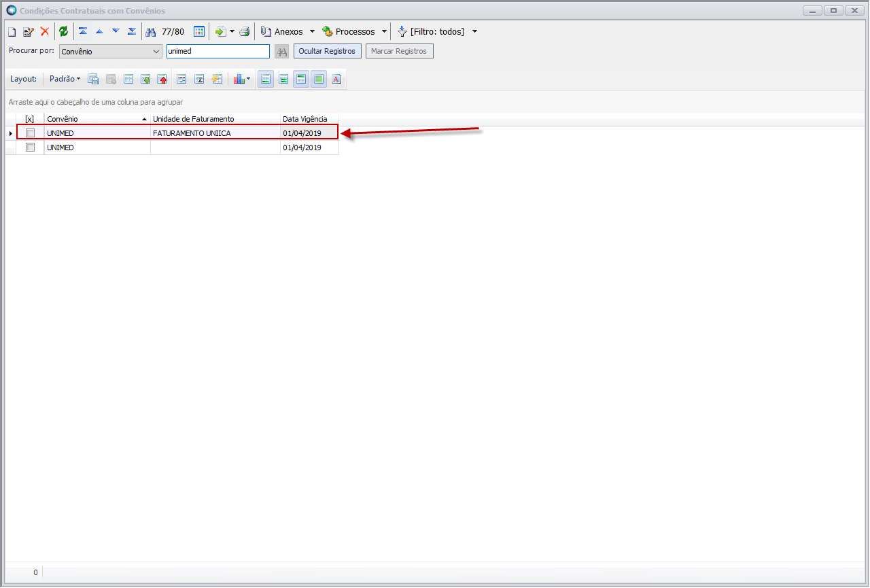
Task: Open the Filtro: todos filter menu
Action: coord(431,31)
